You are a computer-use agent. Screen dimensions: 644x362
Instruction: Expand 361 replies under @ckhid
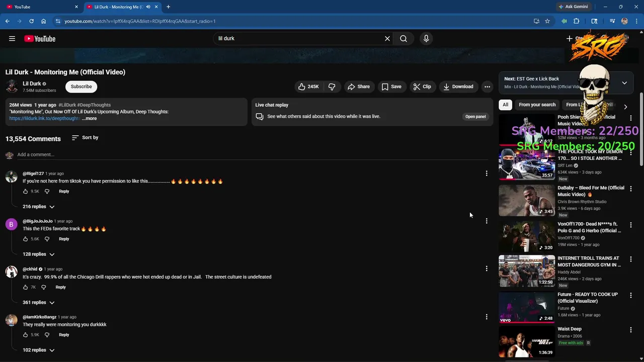[38, 303]
